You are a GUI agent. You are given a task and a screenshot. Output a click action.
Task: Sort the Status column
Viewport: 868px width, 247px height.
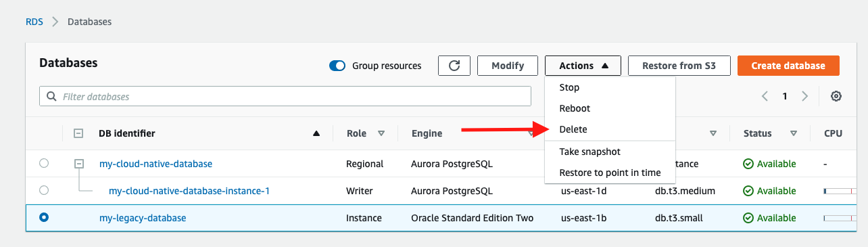pyautogui.click(x=794, y=133)
